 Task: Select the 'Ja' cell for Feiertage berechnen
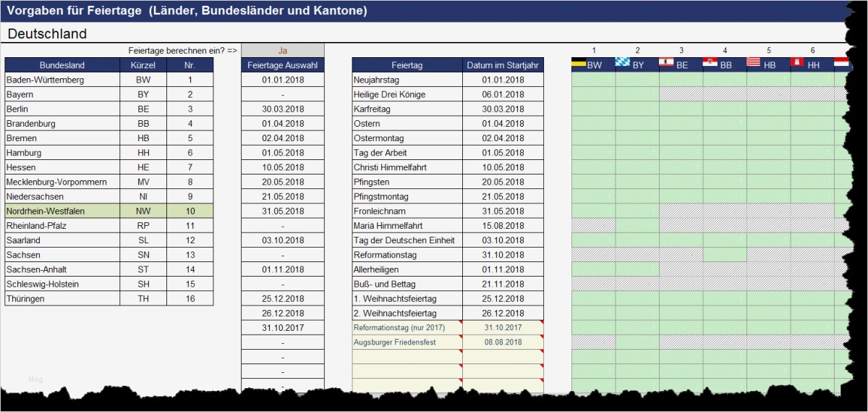(283, 51)
